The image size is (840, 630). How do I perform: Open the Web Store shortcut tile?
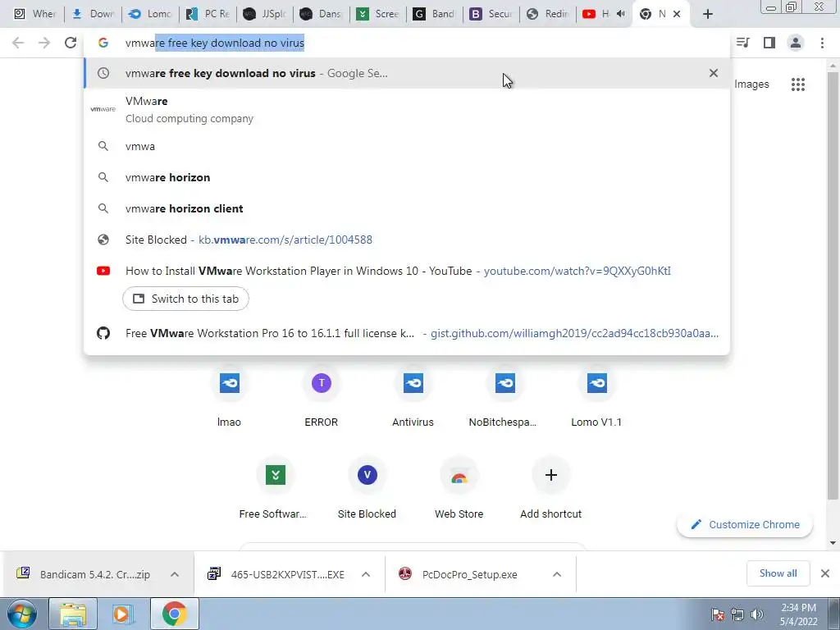point(459,488)
